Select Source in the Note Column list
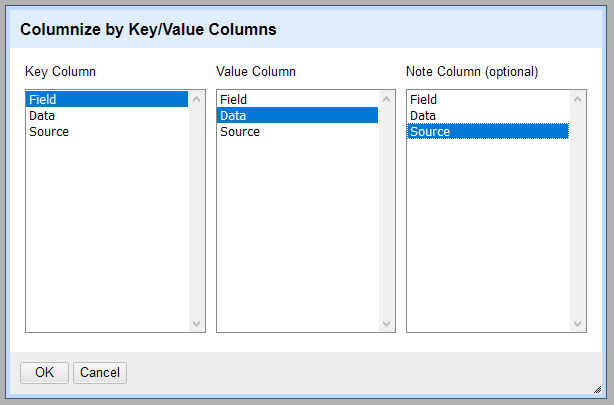Image resolution: width=614 pixels, height=405 pixels. click(x=487, y=131)
